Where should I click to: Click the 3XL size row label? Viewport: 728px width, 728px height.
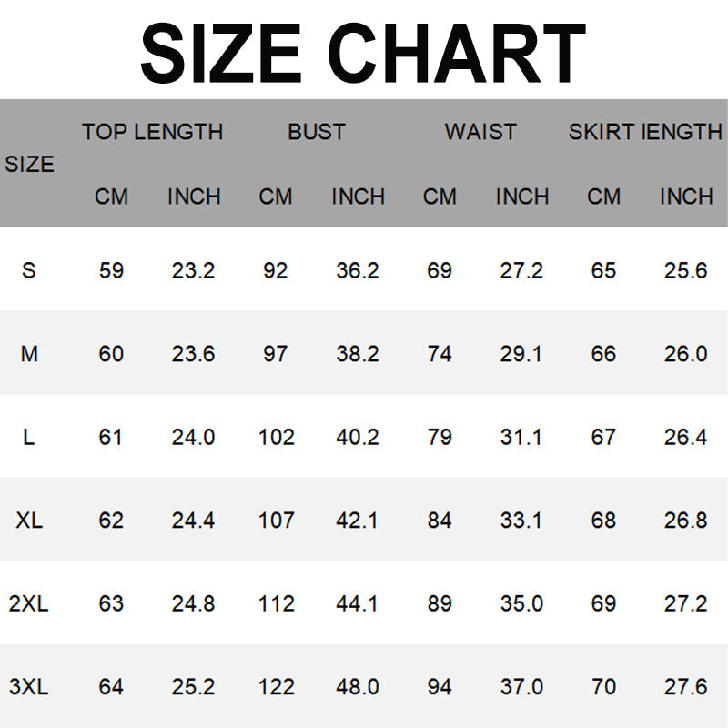(29, 687)
